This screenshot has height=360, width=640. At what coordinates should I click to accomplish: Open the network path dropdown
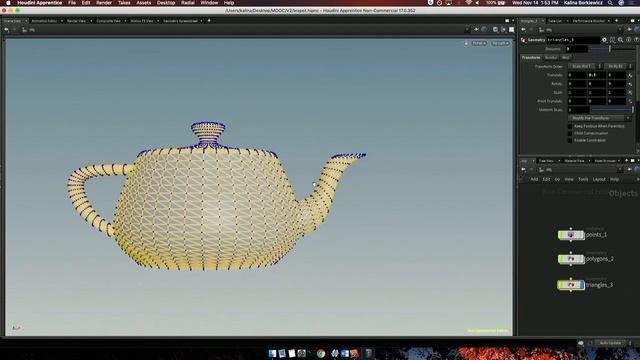pyautogui.click(x=620, y=169)
